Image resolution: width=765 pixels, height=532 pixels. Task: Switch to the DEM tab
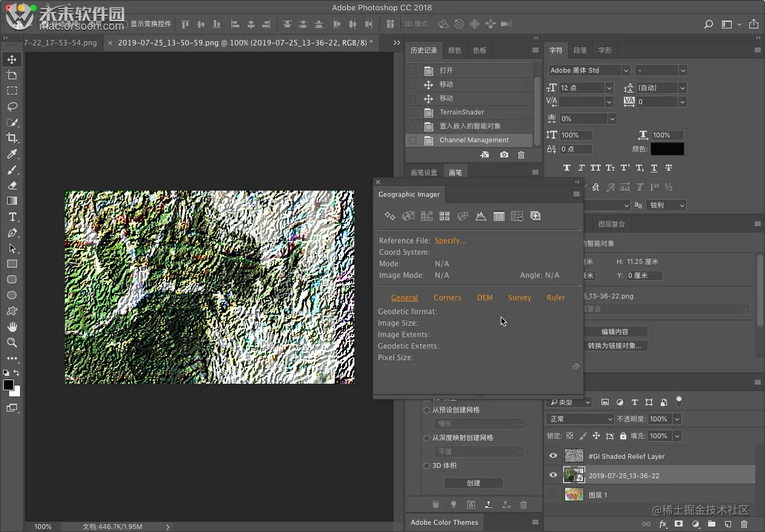(x=485, y=297)
